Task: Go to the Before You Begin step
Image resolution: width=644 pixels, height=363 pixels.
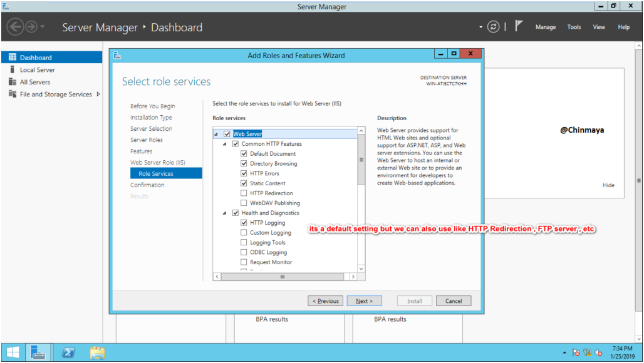Action: pos(153,106)
